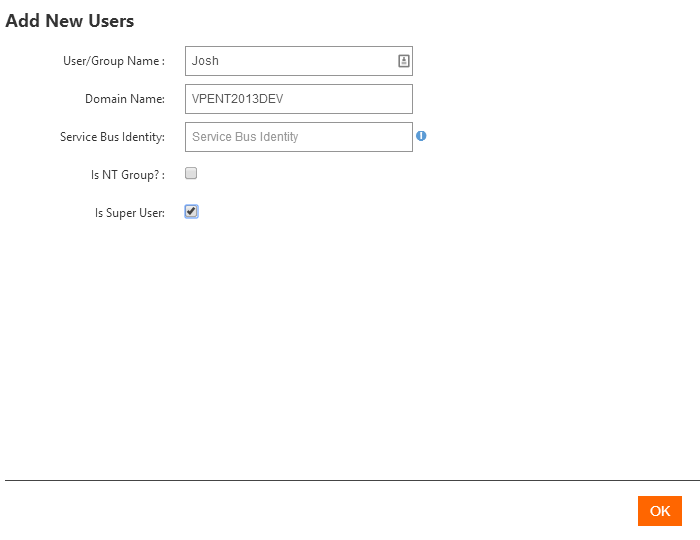700x540 pixels.
Task: Click the 'Service Bus Identity:' label text
Action: click(x=112, y=137)
